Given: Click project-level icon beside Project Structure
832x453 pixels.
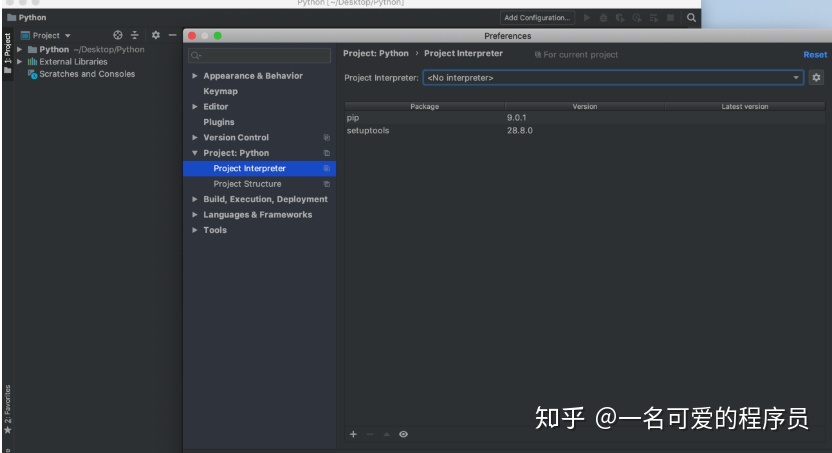Looking at the screenshot, I should click(327, 184).
